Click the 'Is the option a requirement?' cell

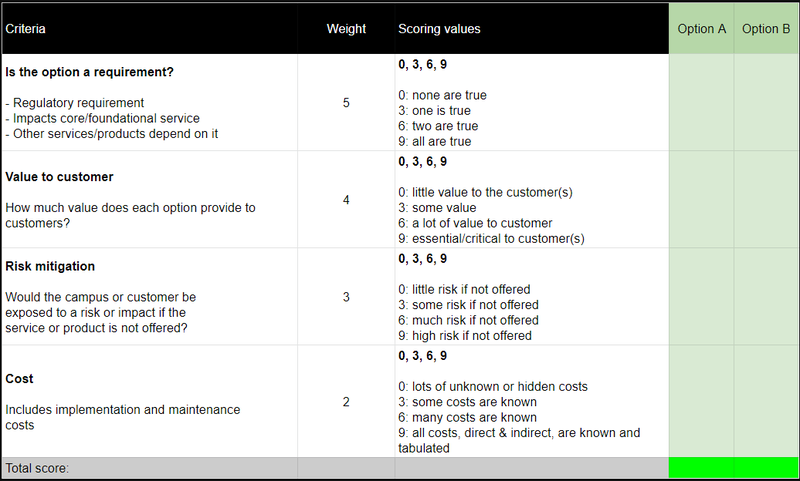point(150,102)
